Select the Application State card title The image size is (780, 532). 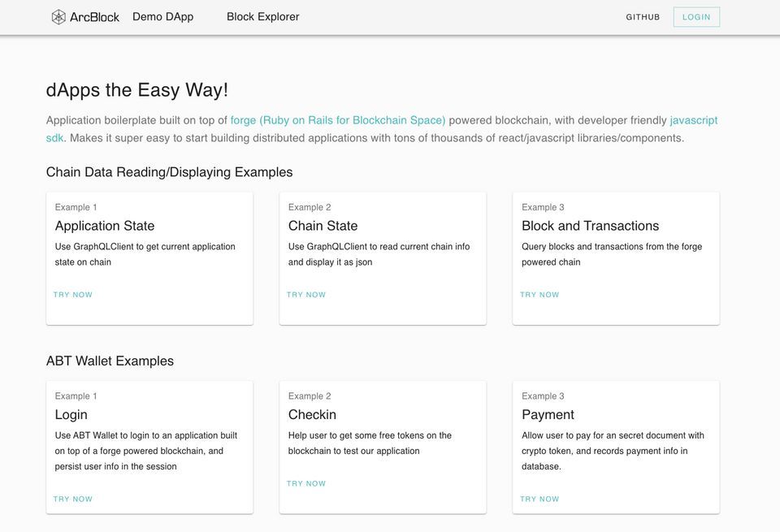click(105, 226)
